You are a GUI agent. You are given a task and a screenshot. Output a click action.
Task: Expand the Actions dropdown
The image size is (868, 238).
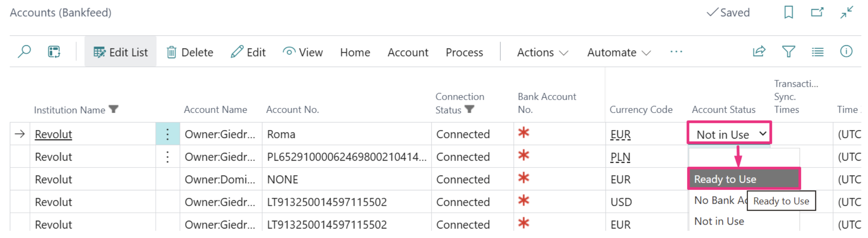[543, 52]
